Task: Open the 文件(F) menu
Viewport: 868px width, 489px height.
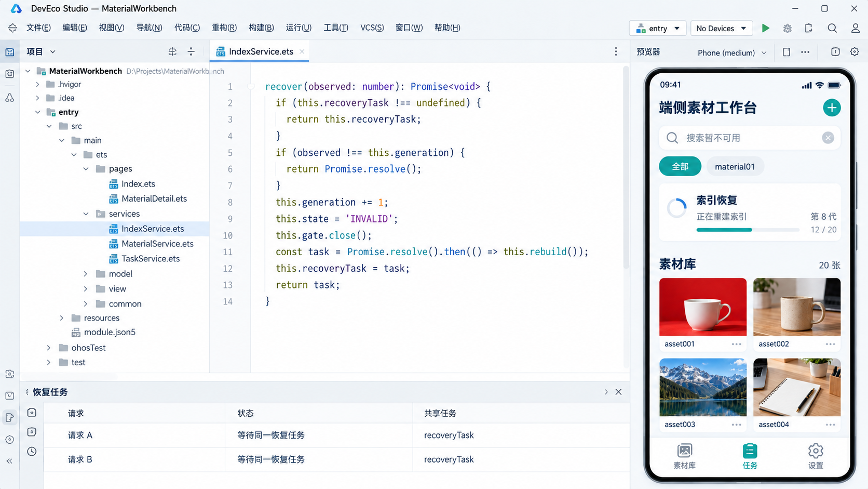Action: 38,28
